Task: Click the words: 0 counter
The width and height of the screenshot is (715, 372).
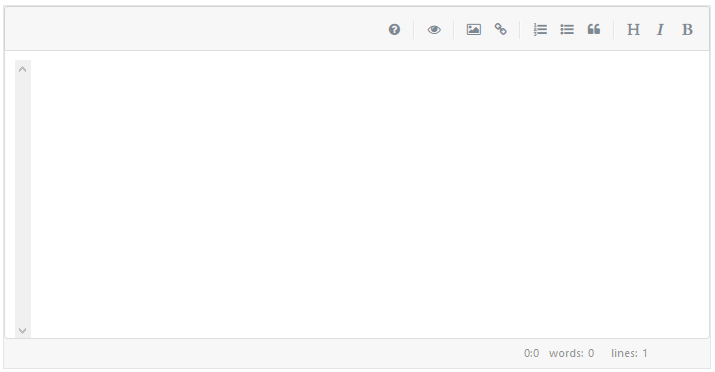Action: (x=571, y=353)
